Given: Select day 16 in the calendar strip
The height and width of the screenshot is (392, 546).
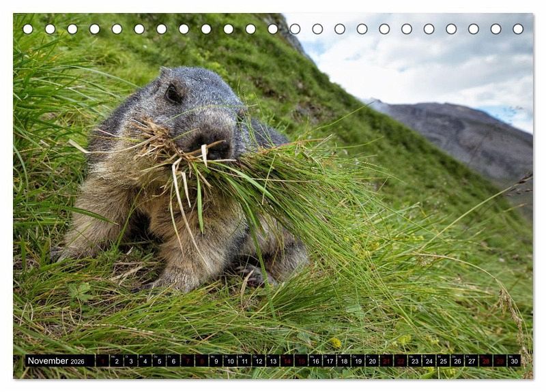Looking at the screenshot, I should (315, 361).
